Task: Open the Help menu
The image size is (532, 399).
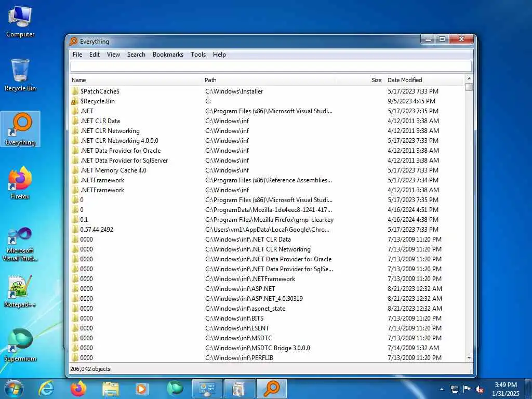Action: point(219,54)
